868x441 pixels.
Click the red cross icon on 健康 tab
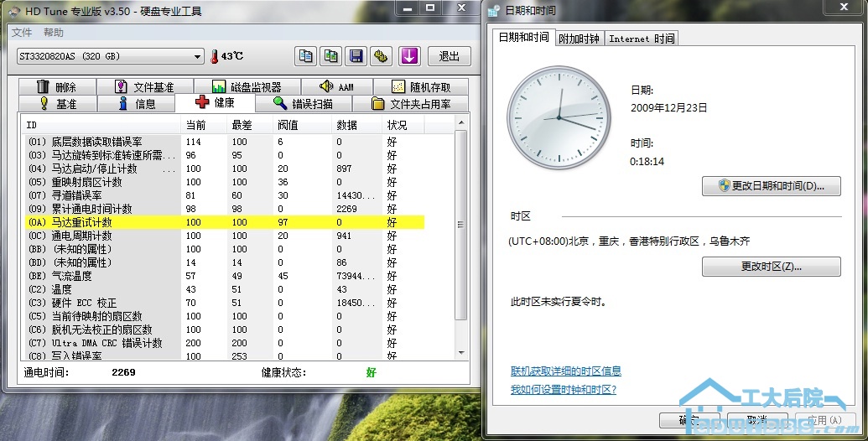point(202,102)
